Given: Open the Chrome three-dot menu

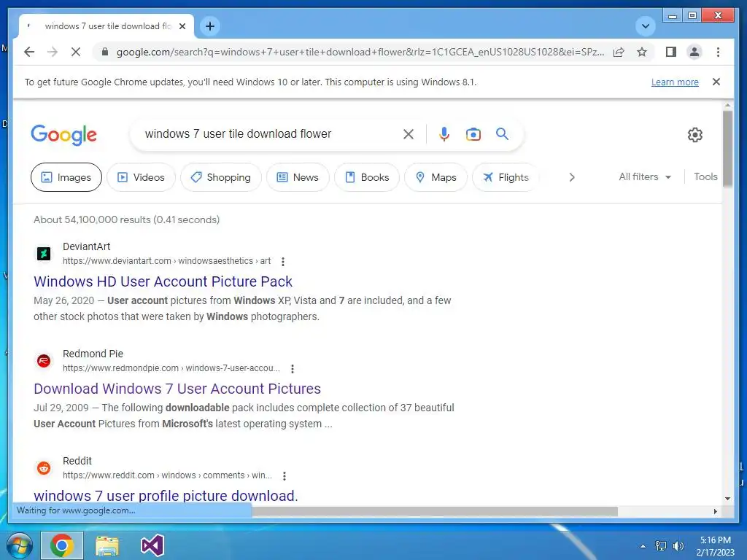Looking at the screenshot, I should tap(718, 52).
